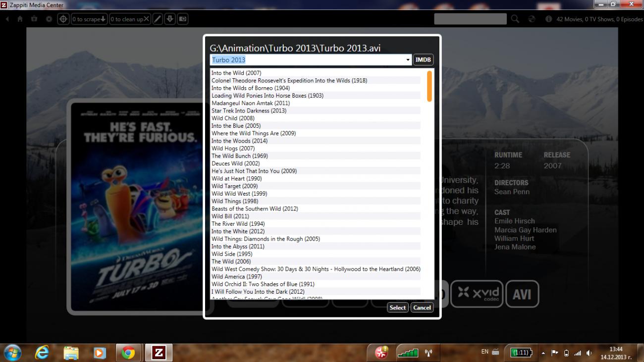Open the shopping basket icon
The width and height of the screenshot is (644, 362).
pos(34,19)
